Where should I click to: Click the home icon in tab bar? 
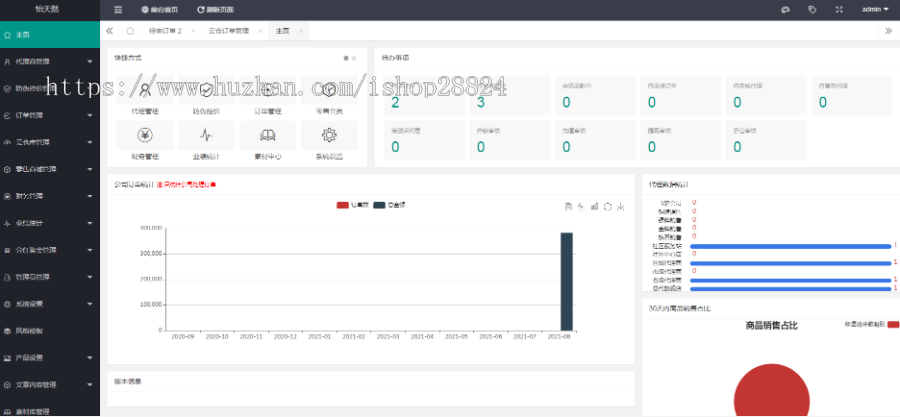point(130,31)
